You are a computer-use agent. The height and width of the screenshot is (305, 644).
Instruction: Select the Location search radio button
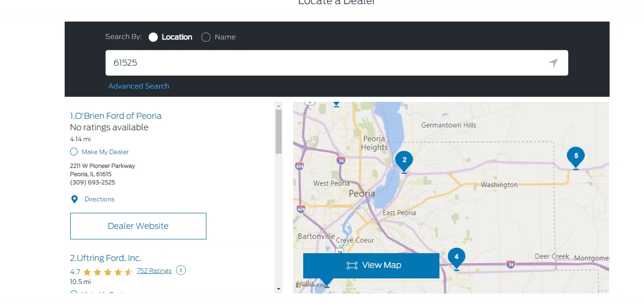click(x=153, y=37)
